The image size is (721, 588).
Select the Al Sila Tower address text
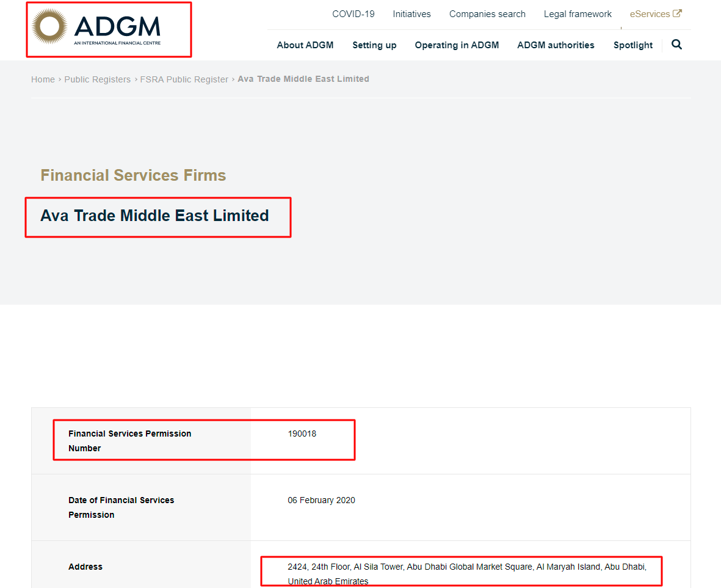(x=466, y=574)
